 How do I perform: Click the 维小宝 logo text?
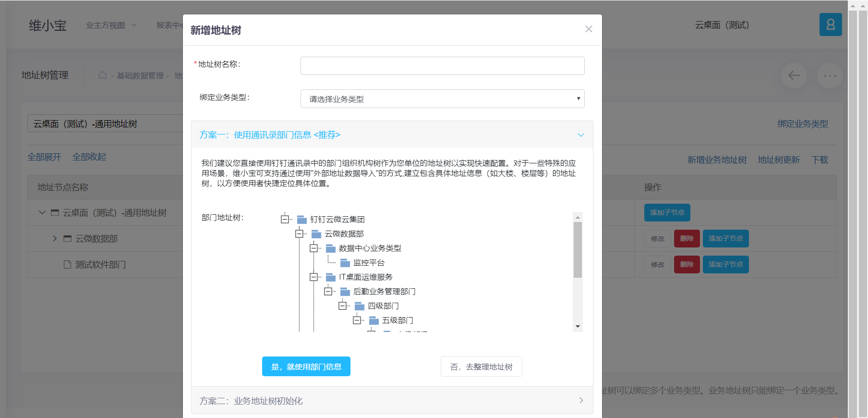click(48, 25)
